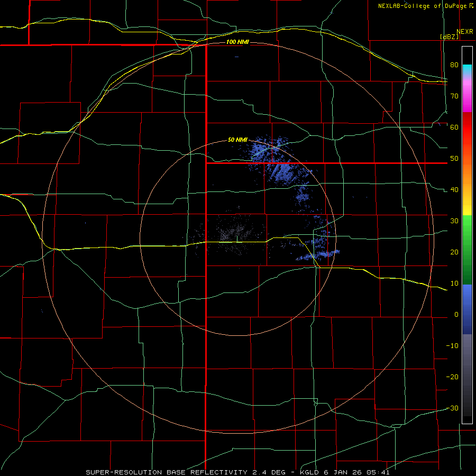Image resolution: width=476 pixels, height=476 pixels.
Task: Click the blue reflectivity echo streak southeast of radar
Action: pos(318,255)
